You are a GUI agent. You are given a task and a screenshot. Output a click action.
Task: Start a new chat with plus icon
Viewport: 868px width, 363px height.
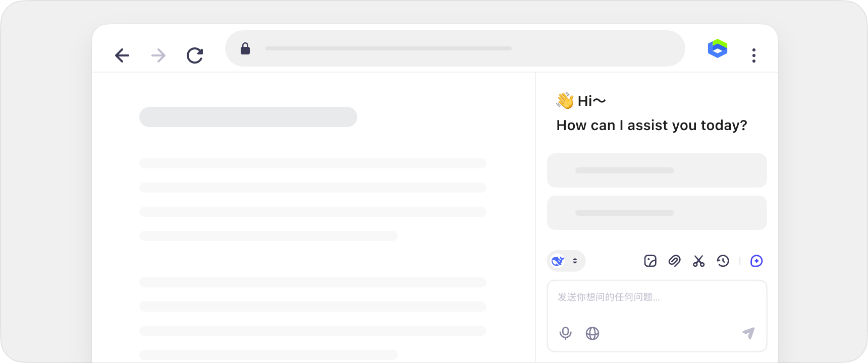coord(756,261)
